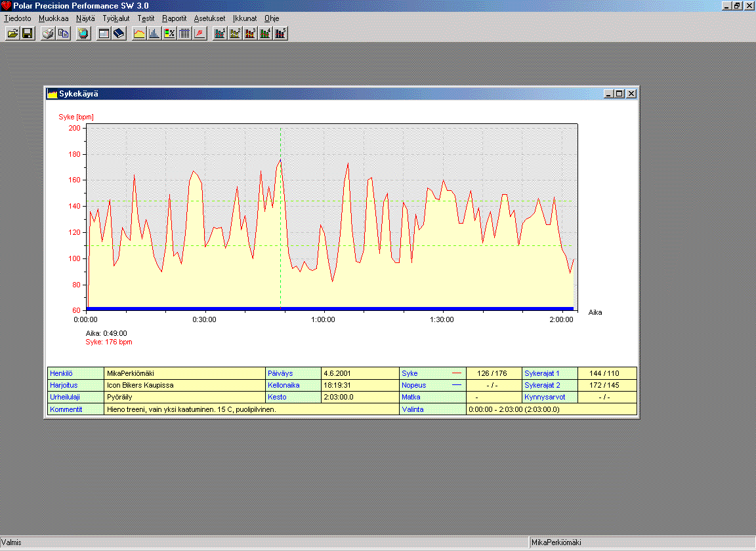Viewport: 756px width, 551px height.
Task: Open the calendar view icon
Action: tap(104, 33)
